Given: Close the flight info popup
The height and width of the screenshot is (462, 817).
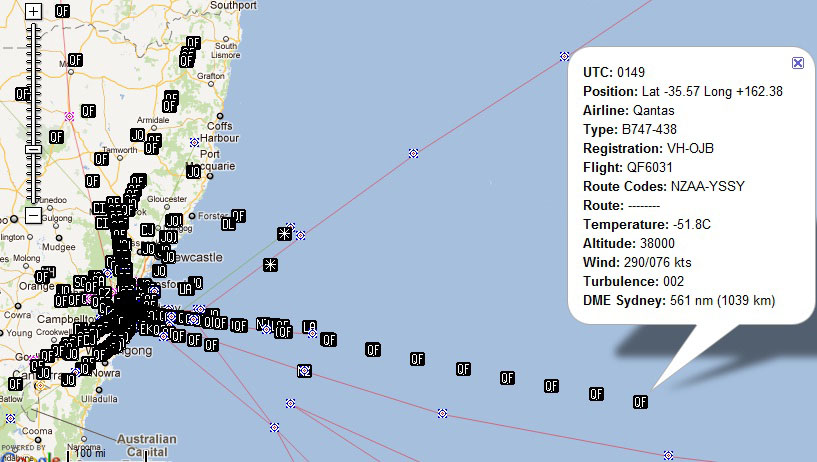Looking at the screenshot, I should (x=798, y=63).
